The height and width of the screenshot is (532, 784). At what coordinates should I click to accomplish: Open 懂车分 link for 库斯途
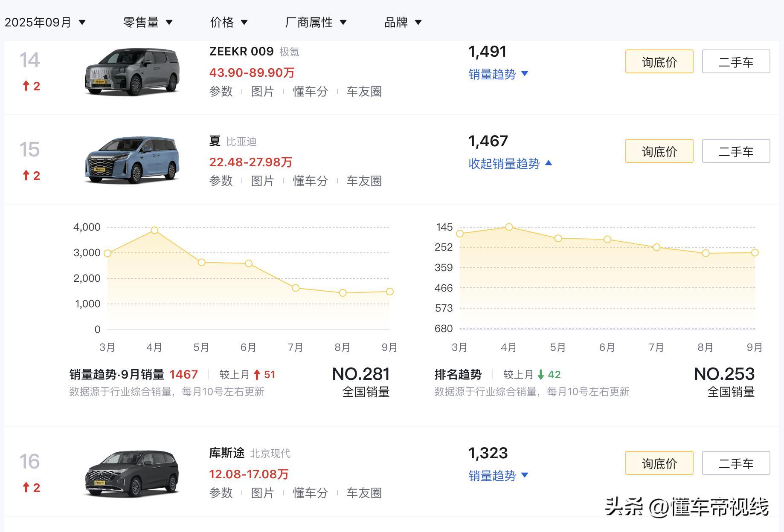310,493
